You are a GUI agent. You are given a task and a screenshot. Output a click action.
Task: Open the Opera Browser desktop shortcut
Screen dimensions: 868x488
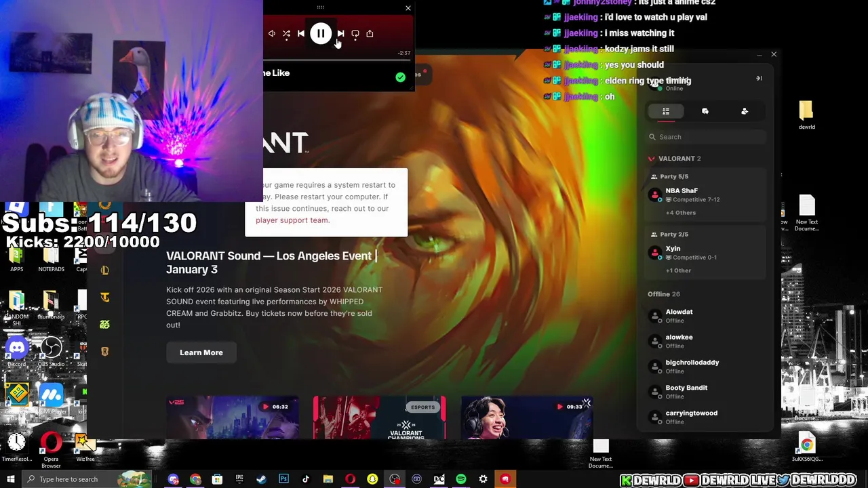point(51,450)
